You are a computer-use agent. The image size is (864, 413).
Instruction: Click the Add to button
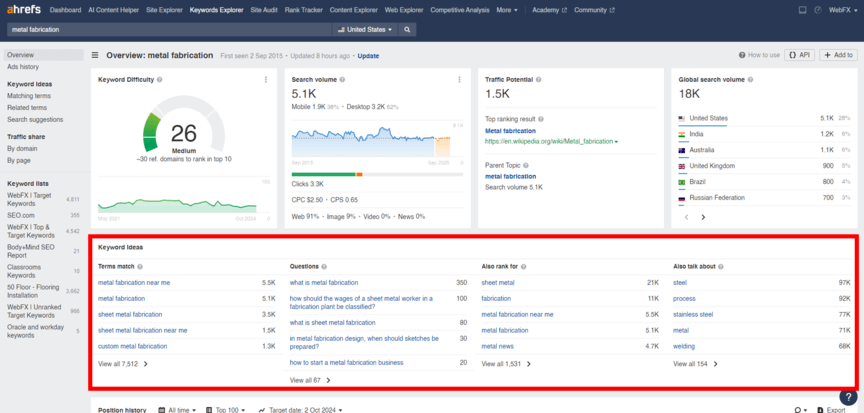[x=838, y=55]
